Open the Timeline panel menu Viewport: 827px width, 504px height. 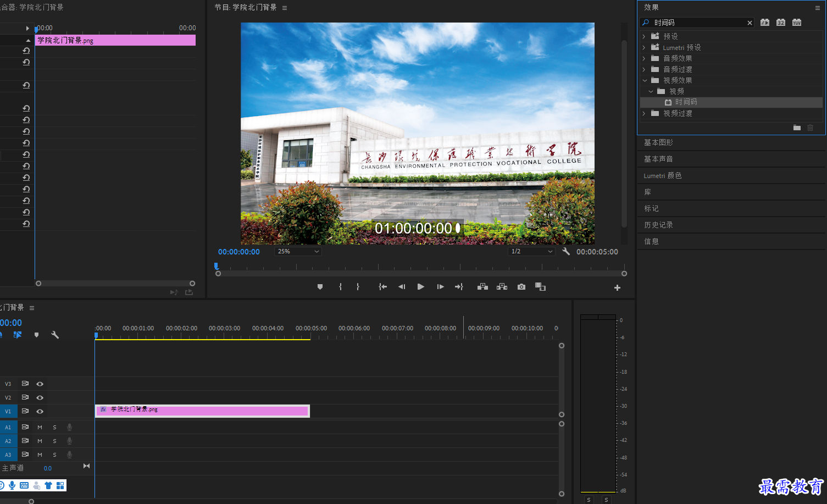[32, 308]
